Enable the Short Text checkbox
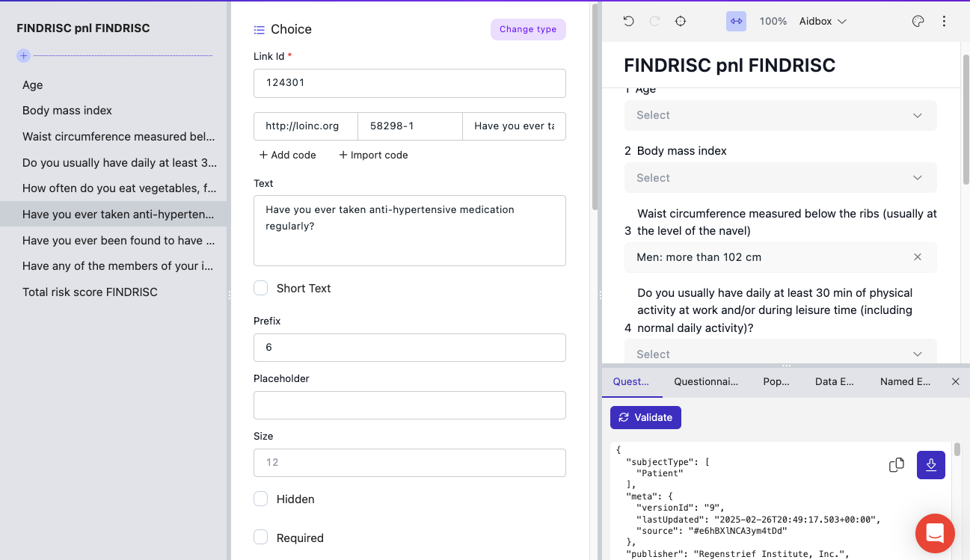Viewport: 970px width, 560px height. coord(261,288)
